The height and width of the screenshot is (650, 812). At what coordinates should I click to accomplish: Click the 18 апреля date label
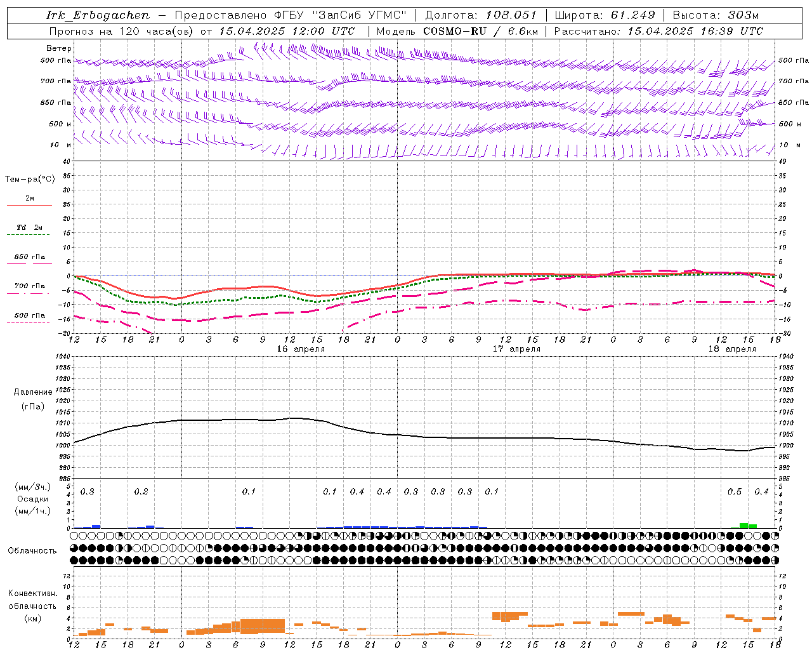732,349
